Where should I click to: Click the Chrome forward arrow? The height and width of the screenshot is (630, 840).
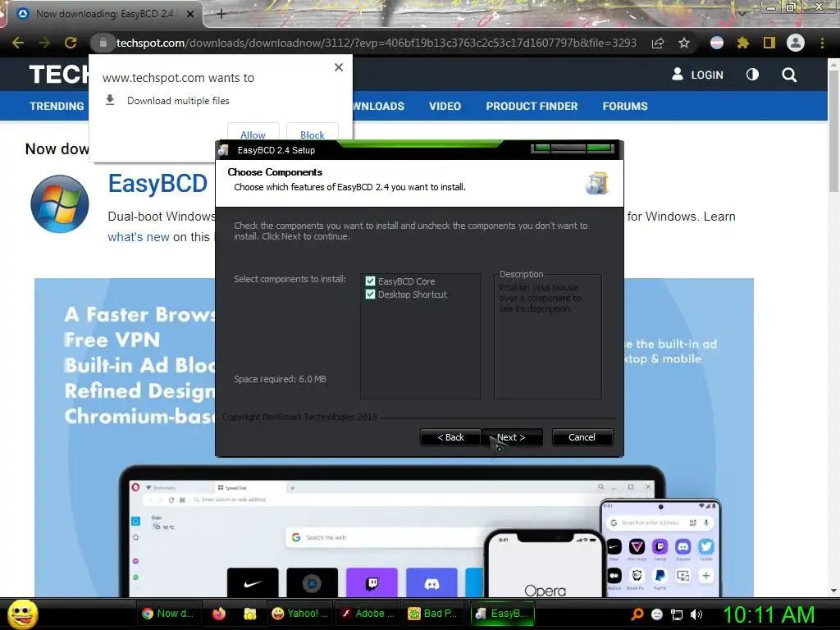pos(44,43)
